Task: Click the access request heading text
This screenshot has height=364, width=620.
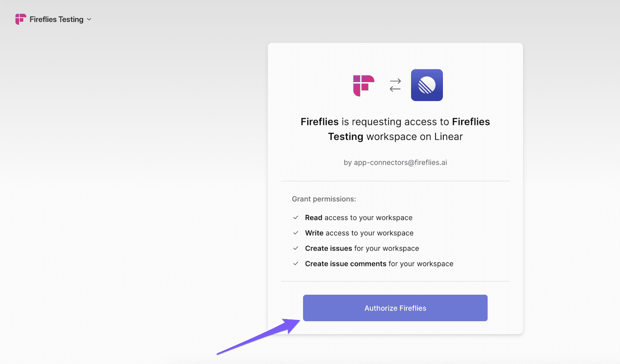Action: coord(395,129)
